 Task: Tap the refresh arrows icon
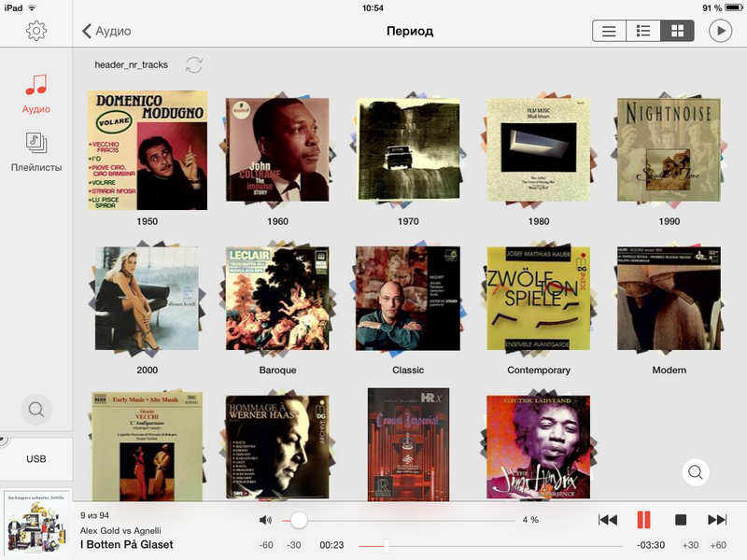point(194,64)
